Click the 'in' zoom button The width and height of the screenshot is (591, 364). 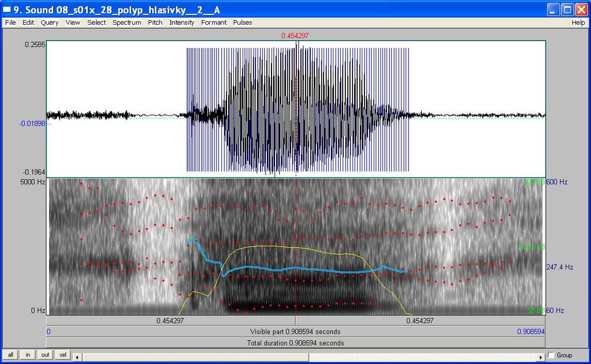point(28,355)
